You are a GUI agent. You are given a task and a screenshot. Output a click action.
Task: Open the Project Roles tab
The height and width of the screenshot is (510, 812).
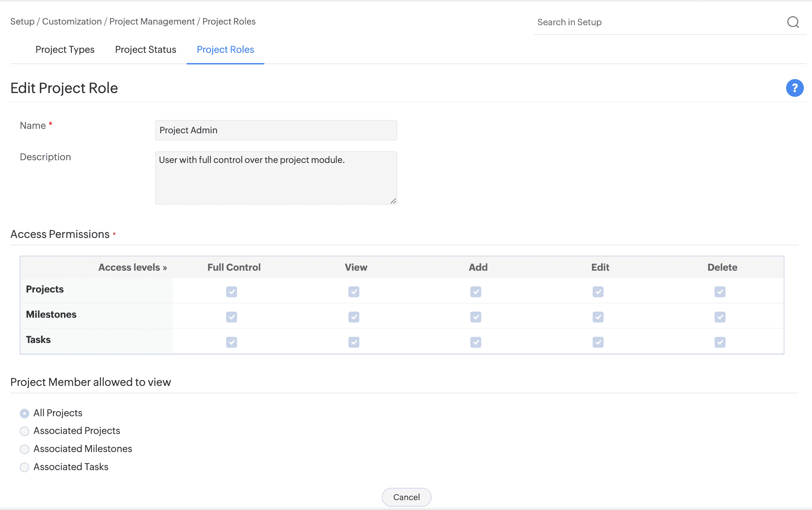pyautogui.click(x=225, y=50)
